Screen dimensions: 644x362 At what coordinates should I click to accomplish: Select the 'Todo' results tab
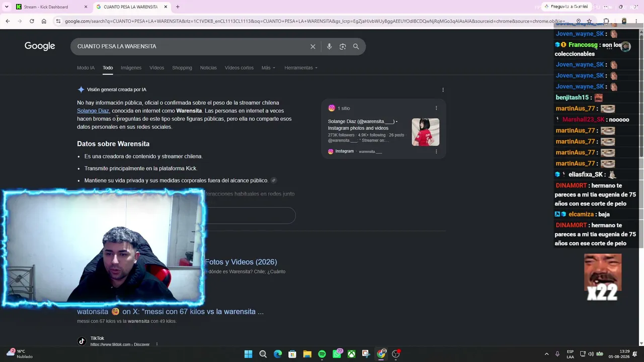click(x=108, y=68)
